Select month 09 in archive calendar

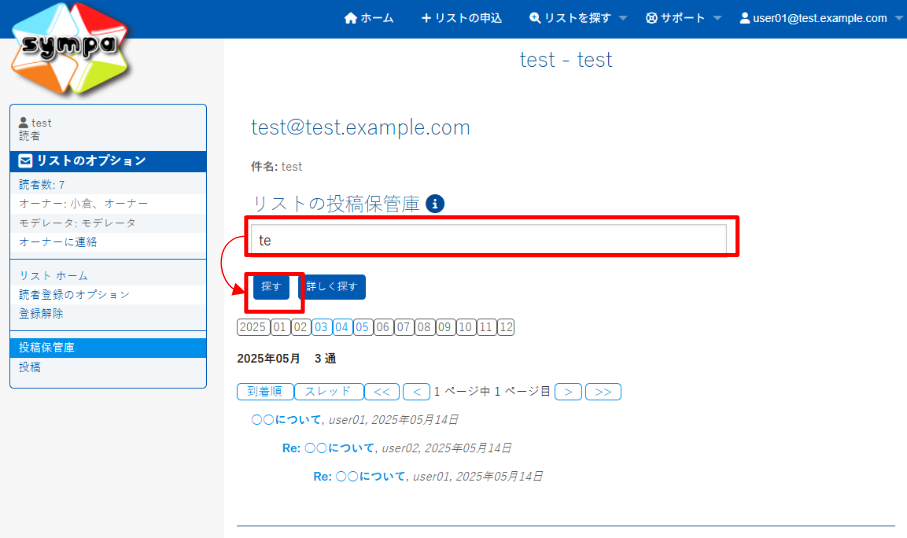[444, 327]
